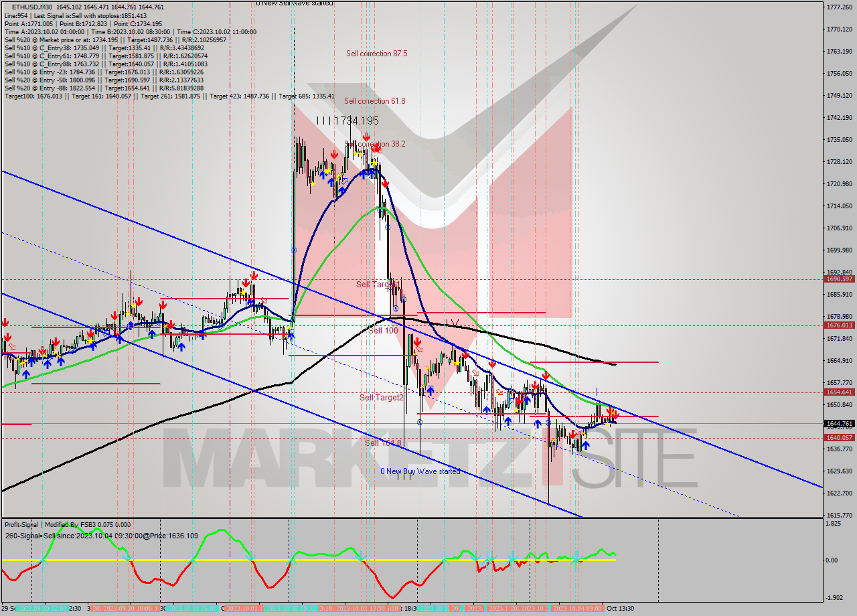Click the 1706.910 price axis value
The image size is (857, 616).
pos(839,228)
